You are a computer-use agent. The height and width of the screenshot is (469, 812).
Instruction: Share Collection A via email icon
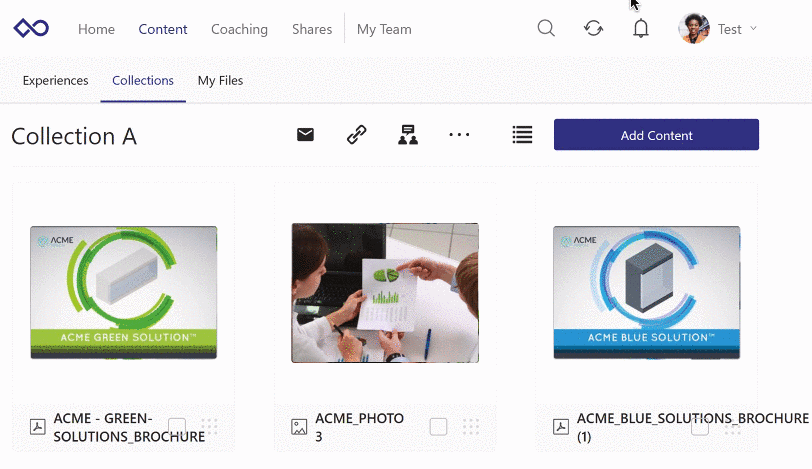[x=306, y=135]
